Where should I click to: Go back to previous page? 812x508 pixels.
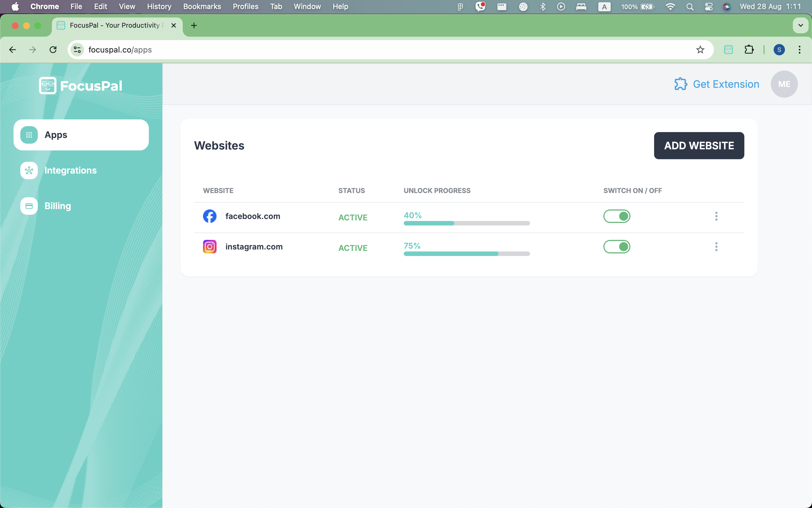coord(13,50)
